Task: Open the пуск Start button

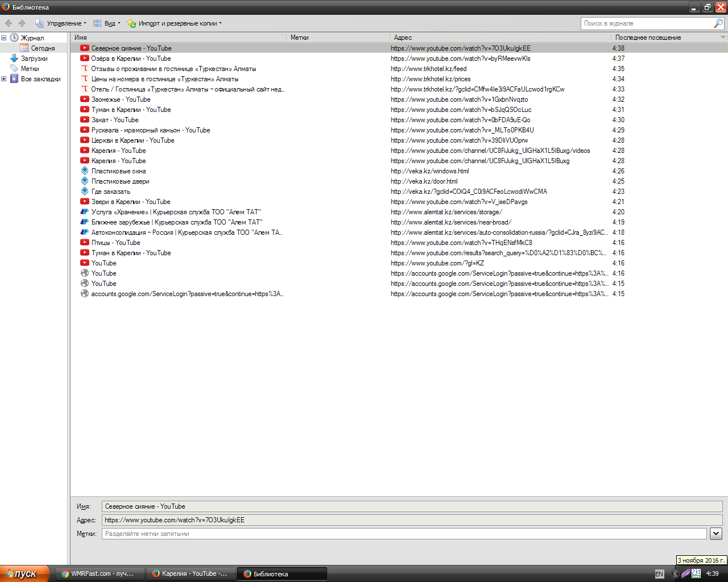Action: click(25, 573)
